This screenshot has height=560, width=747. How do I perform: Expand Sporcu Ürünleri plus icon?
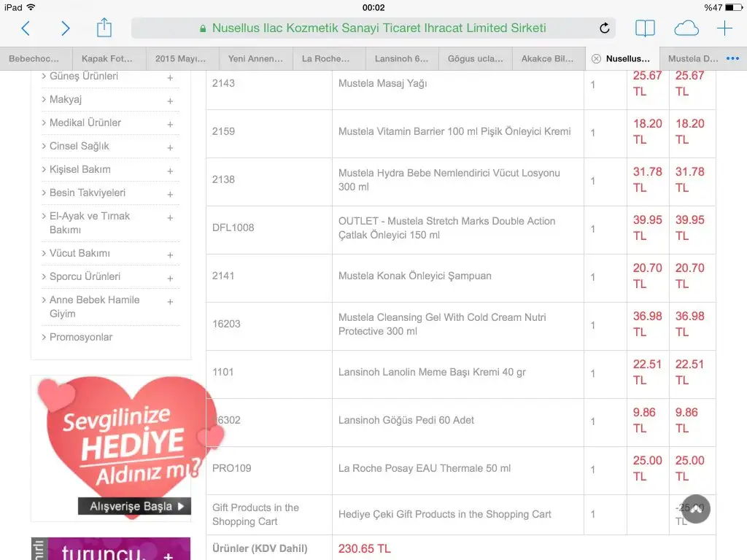(170, 278)
